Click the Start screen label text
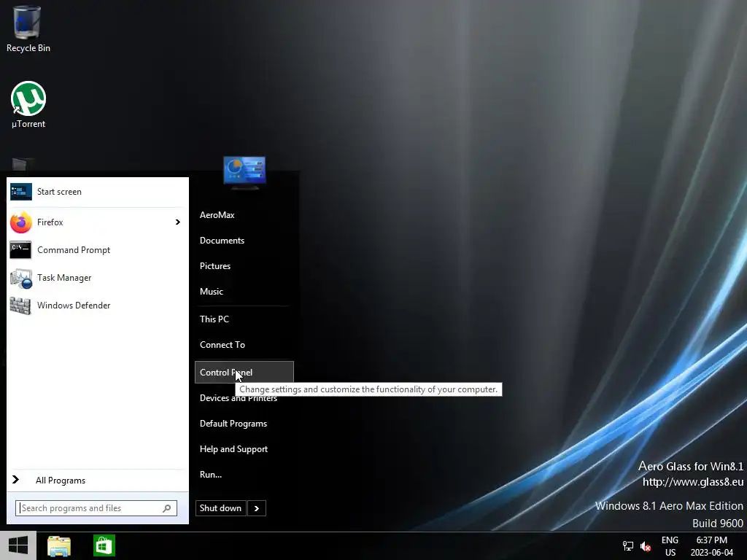The width and height of the screenshot is (747, 560). click(x=60, y=192)
